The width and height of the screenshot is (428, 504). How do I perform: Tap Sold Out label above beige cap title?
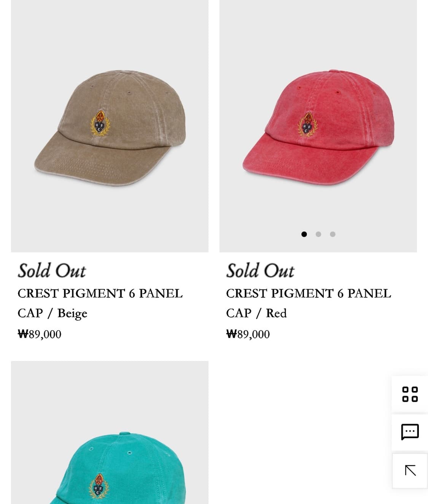click(52, 271)
